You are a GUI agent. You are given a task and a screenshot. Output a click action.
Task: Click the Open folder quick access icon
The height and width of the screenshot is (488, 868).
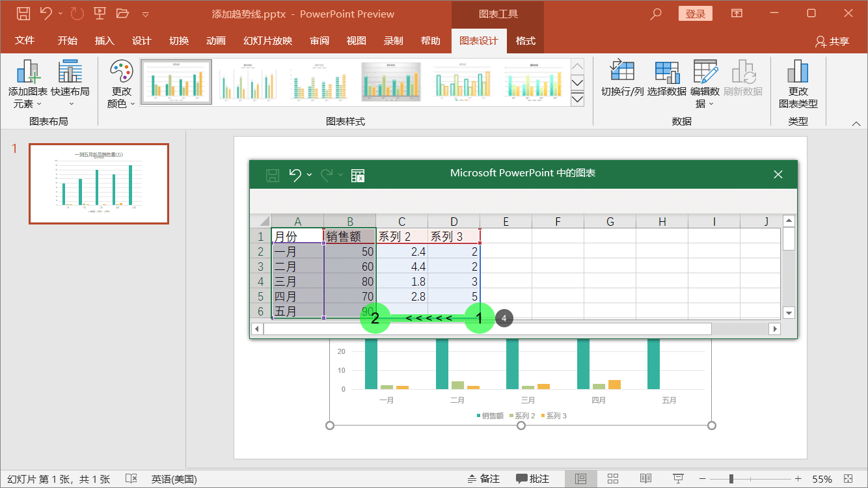(x=122, y=14)
